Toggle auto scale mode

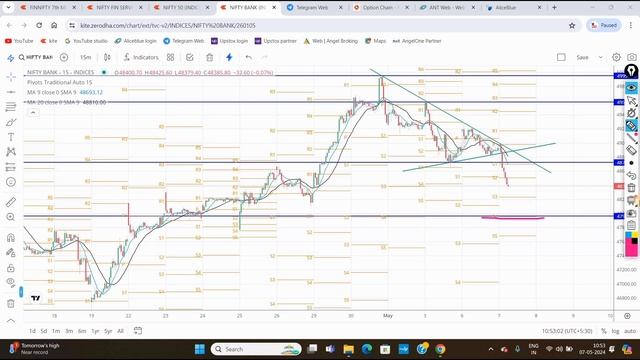point(630,331)
